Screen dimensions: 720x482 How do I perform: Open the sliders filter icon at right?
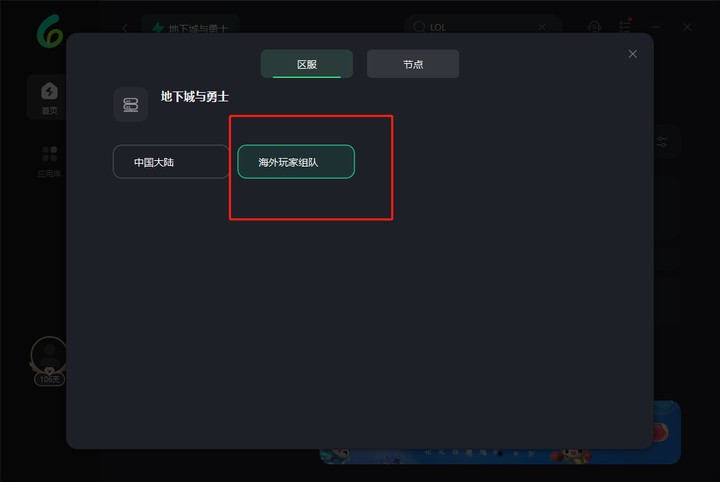coord(662,143)
